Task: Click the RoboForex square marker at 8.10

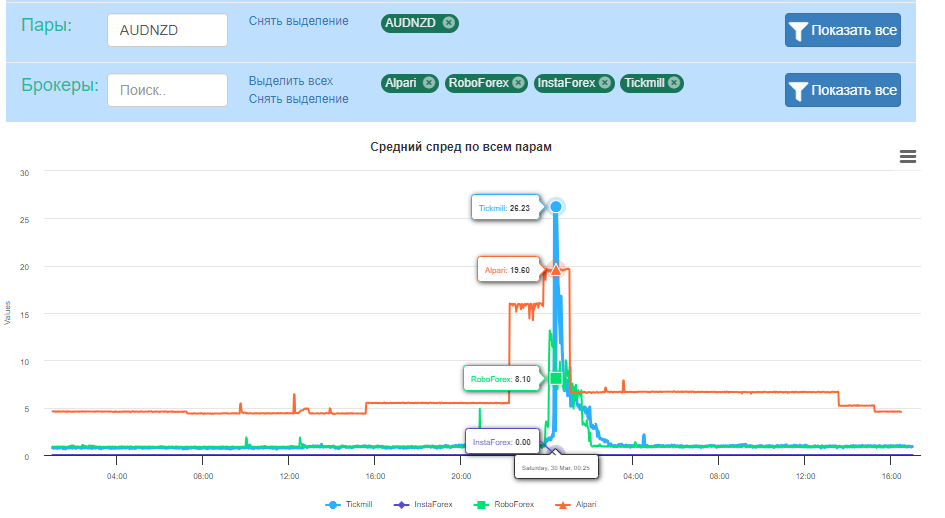Action: pyautogui.click(x=556, y=379)
